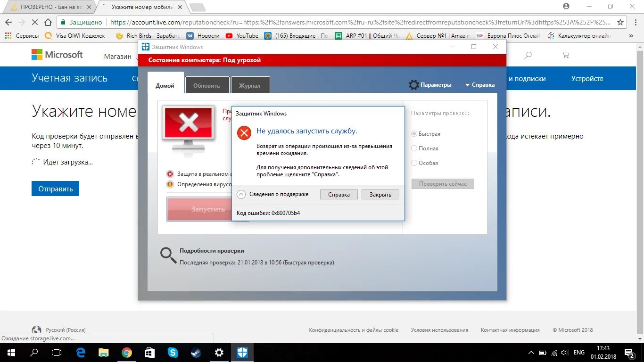Switch to Chrome in the taskbar

pyautogui.click(x=127, y=353)
